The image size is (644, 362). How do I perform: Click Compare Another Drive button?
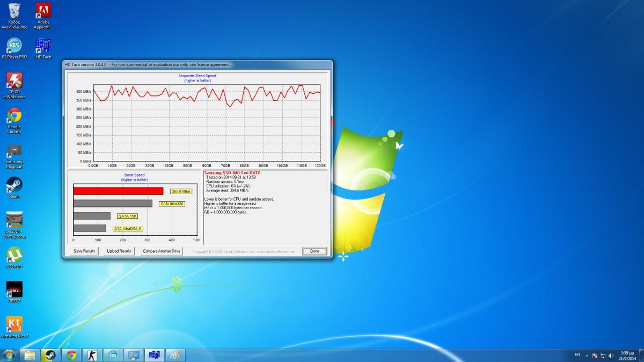pos(162,251)
